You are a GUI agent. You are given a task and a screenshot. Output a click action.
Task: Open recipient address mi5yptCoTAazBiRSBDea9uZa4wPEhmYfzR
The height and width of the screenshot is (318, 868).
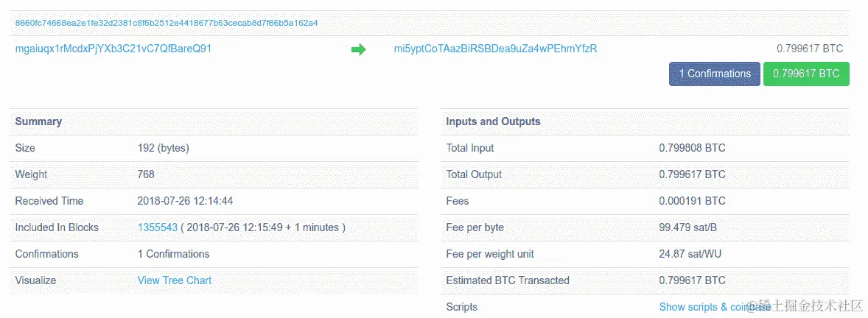tap(495, 49)
